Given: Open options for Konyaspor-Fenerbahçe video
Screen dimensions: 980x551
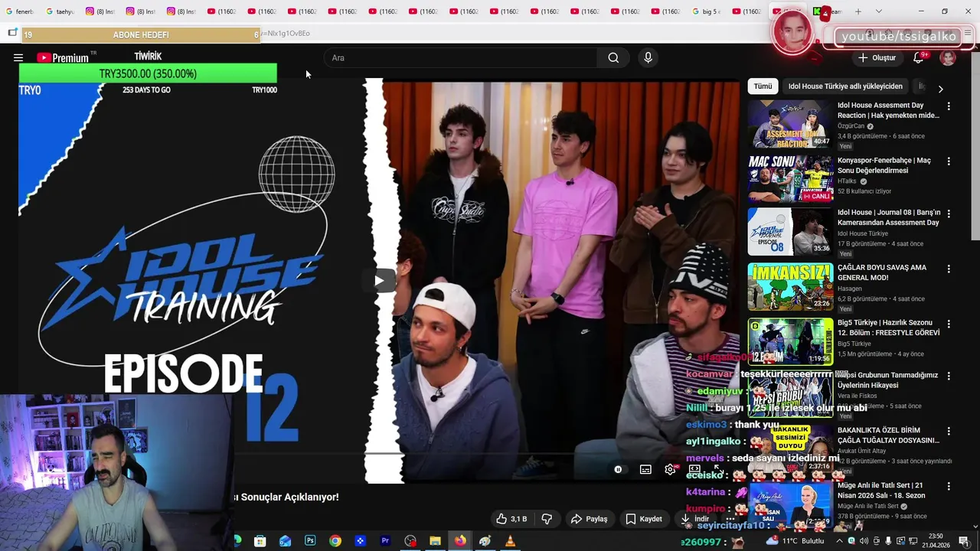Looking at the screenshot, I should tap(949, 161).
